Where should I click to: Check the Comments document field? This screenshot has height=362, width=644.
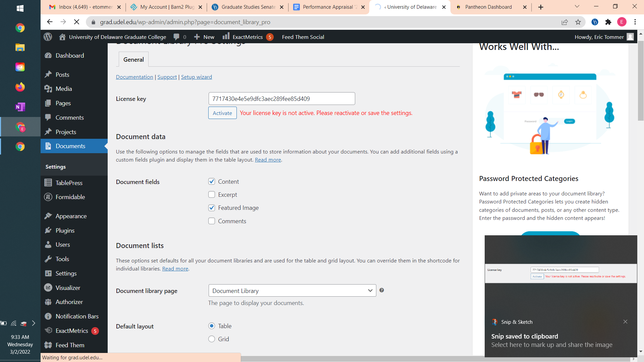(212, 221)
